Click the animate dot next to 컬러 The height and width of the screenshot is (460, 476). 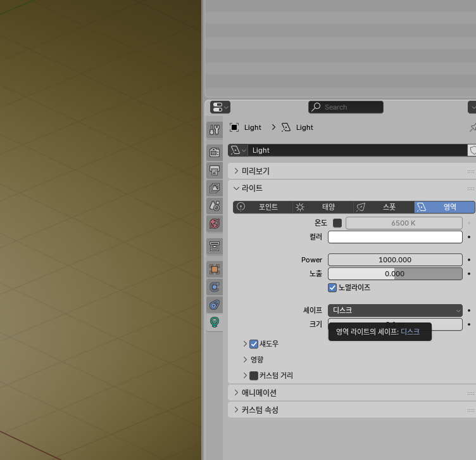coord(469,237)
